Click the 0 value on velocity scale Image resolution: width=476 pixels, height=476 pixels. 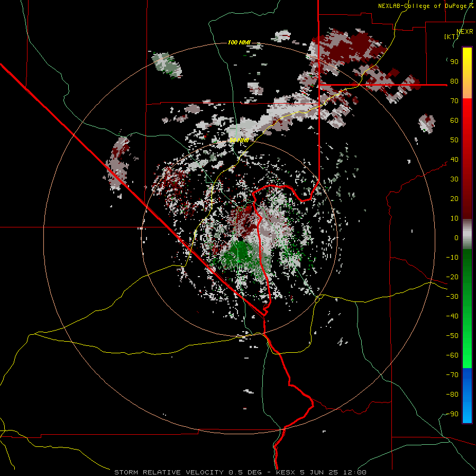(x=456, y=238)
